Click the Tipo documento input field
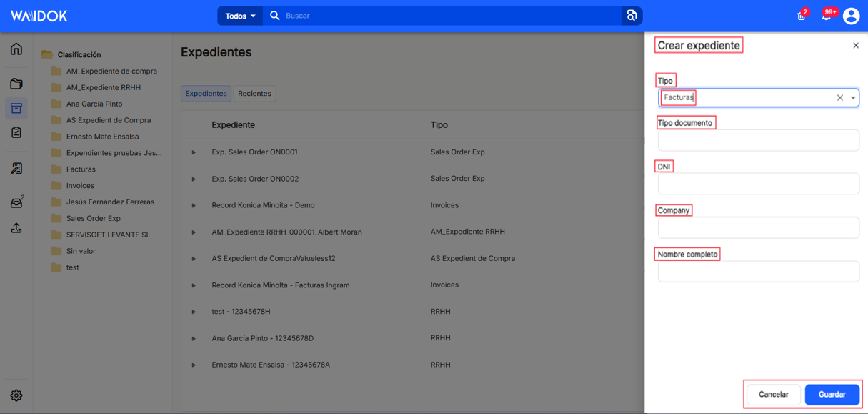 click(758, 140)
